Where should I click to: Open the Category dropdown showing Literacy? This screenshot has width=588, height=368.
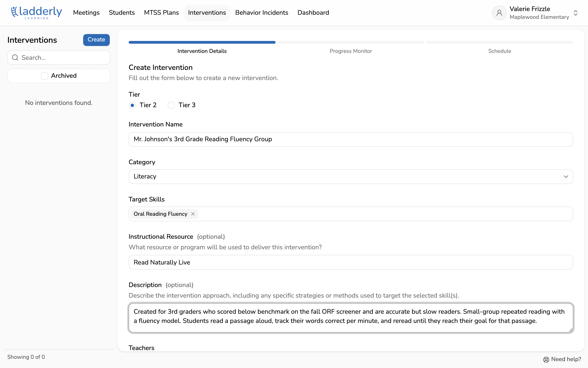tap(351, 176)
